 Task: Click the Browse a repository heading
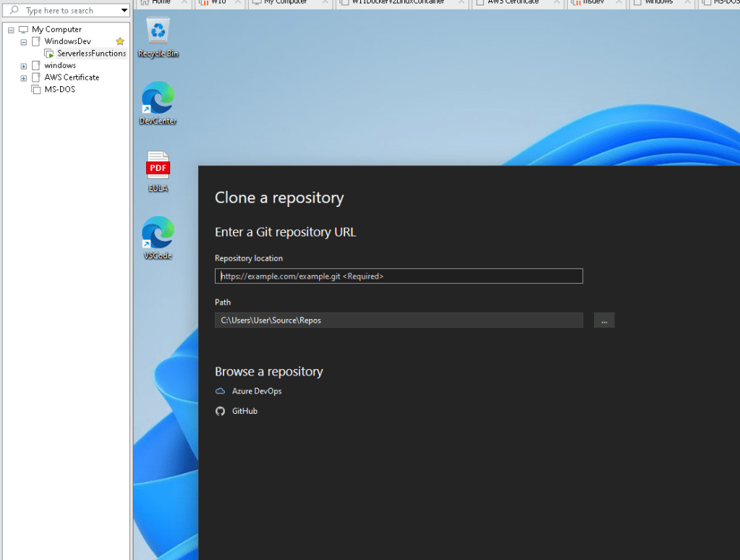coord(269,372)
